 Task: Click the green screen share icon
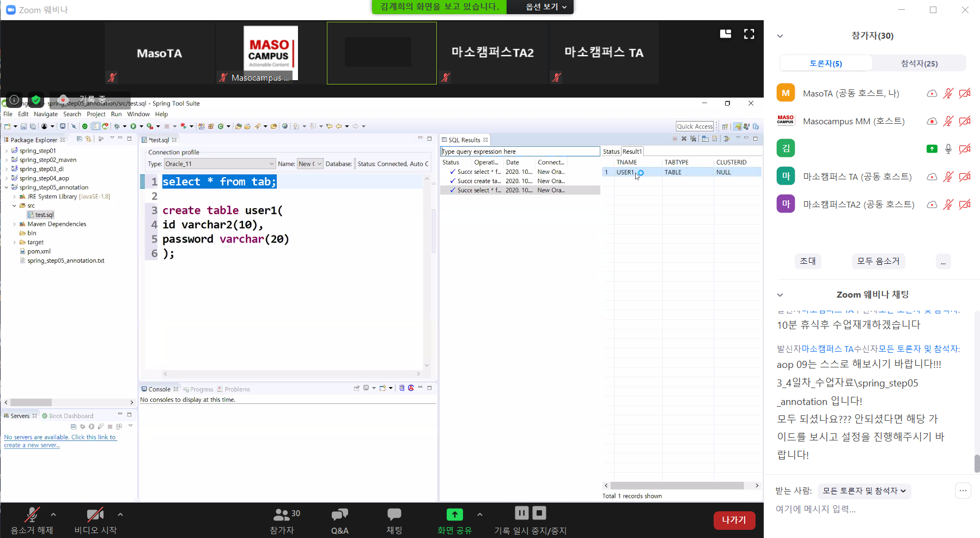point(454,515)
